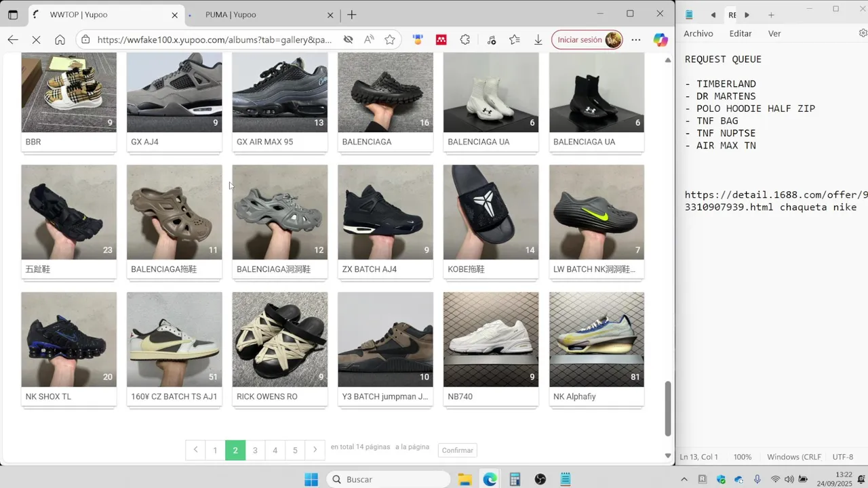
Task: Open the Archivo menu in Notepad
Action: click(698, 33)
